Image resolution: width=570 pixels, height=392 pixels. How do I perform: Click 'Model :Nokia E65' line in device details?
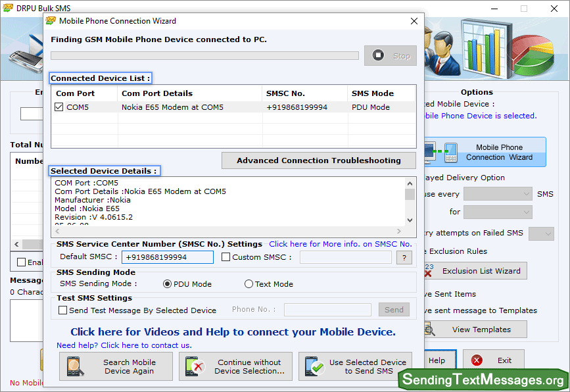point(87,208)
